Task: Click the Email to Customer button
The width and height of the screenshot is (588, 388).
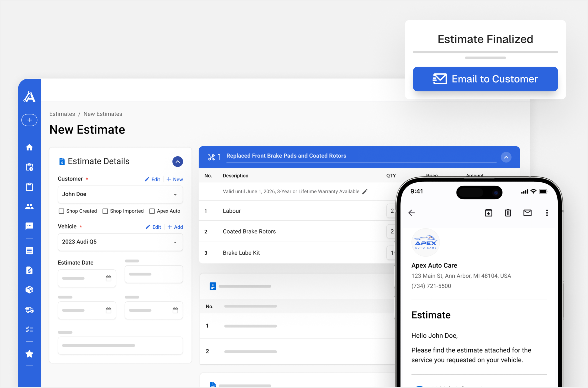Action: tap(485, 79)
